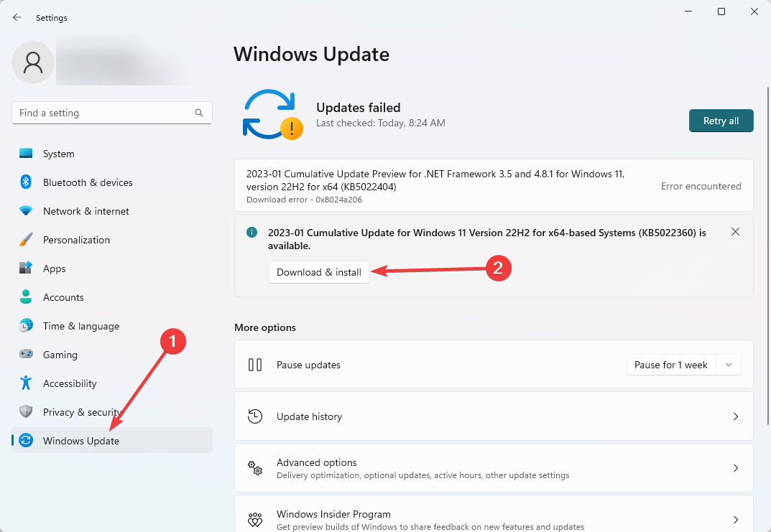Click the Windows Update sync icon in sidebar
Viewport: 771px width, 532px height.
tap(26, 441)
